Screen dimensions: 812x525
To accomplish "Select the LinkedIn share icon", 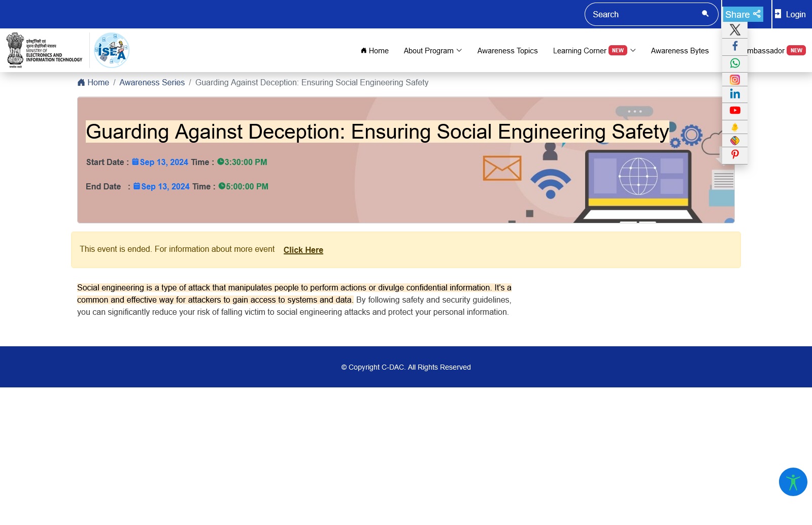I will [734, 94].
